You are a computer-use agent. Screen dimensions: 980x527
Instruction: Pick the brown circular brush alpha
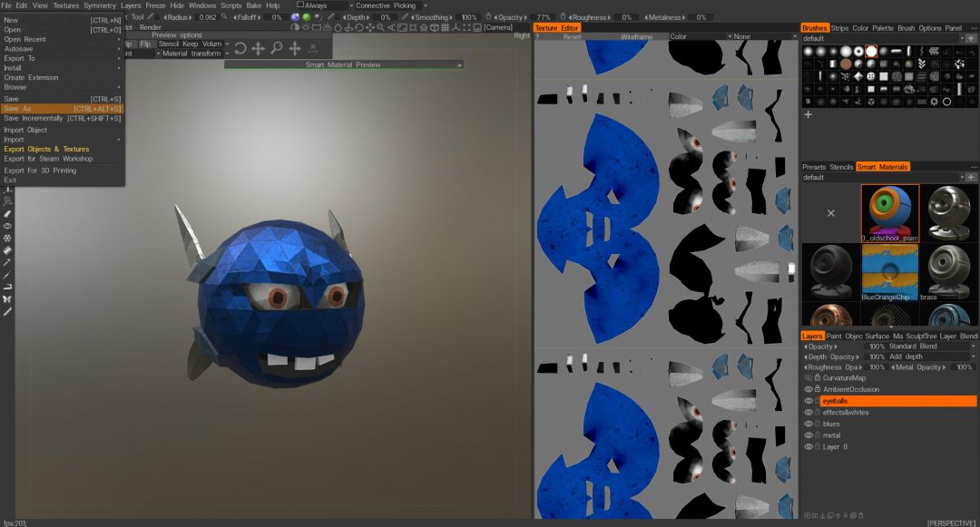pyautogui.click(x=846, y=63)
